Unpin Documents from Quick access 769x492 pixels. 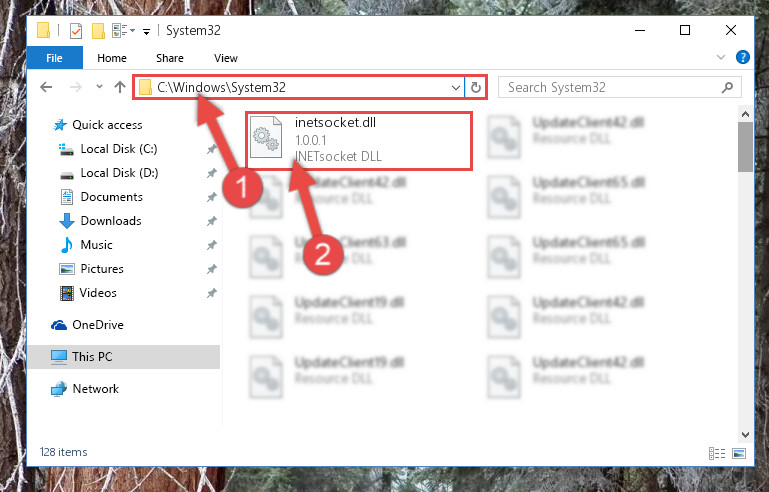tap(211, 197)
